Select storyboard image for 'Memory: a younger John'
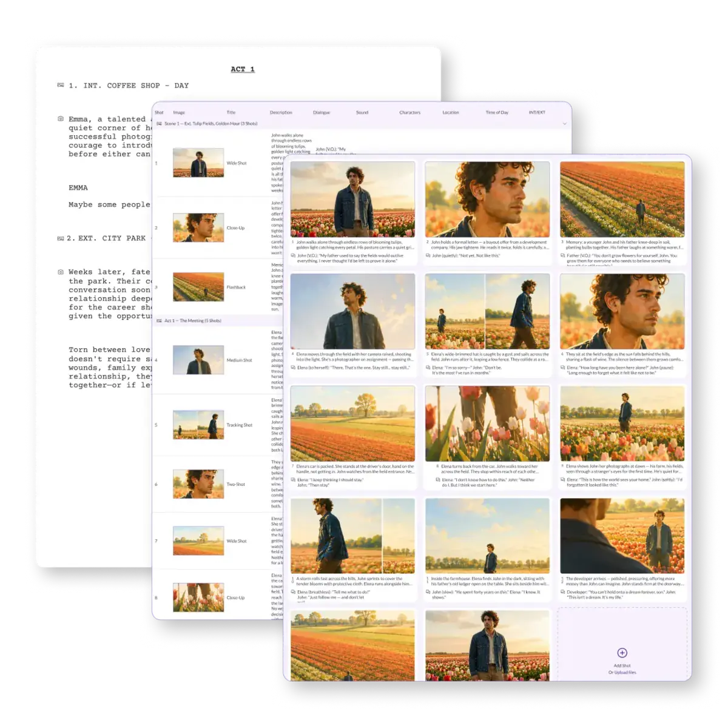Screen dimensions: 728x728 (622, 199)
